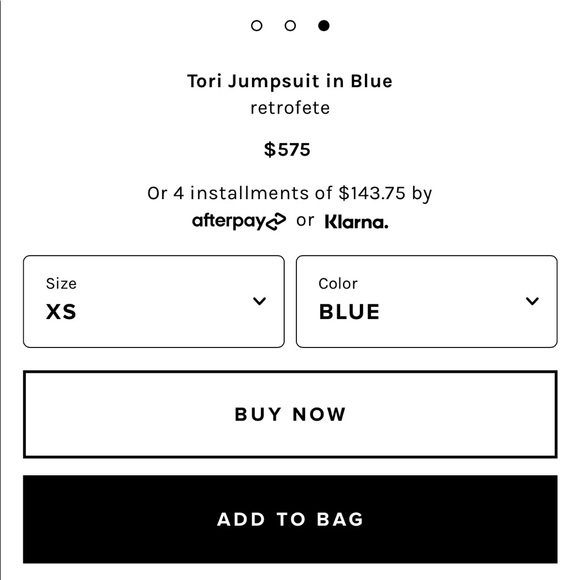Open the Color dropdown box
Screen dimensions: 580x580
(426, 301)
